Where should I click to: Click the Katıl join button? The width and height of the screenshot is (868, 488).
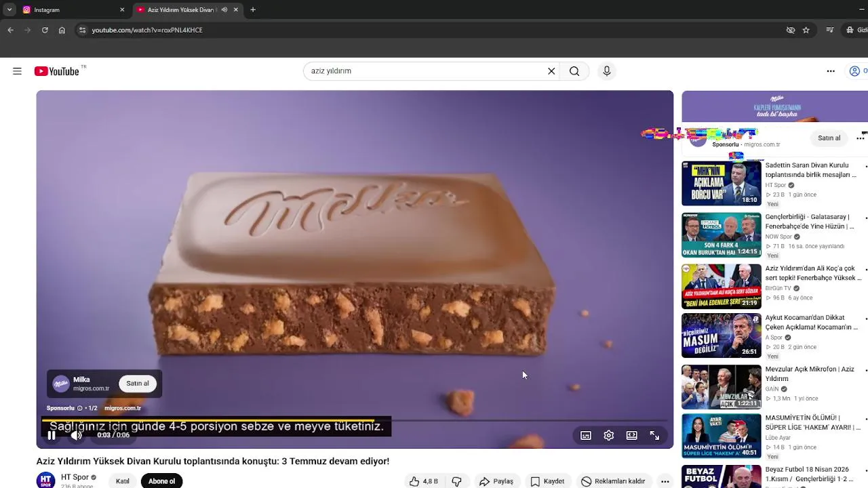pos(123,481)
